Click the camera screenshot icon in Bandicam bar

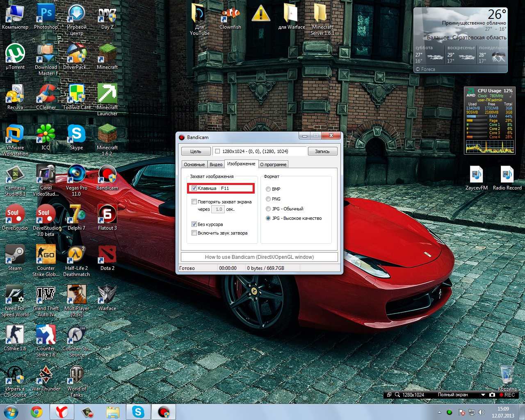click(492, 395)
